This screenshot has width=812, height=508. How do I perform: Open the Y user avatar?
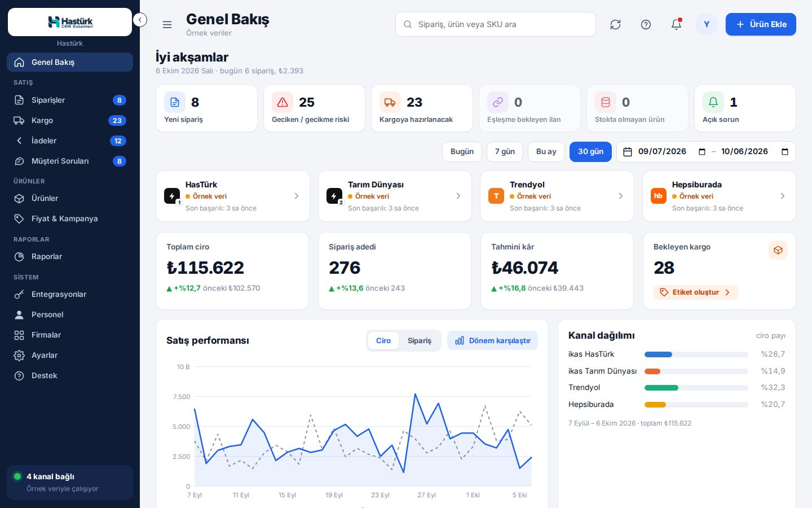pos(707,24)
